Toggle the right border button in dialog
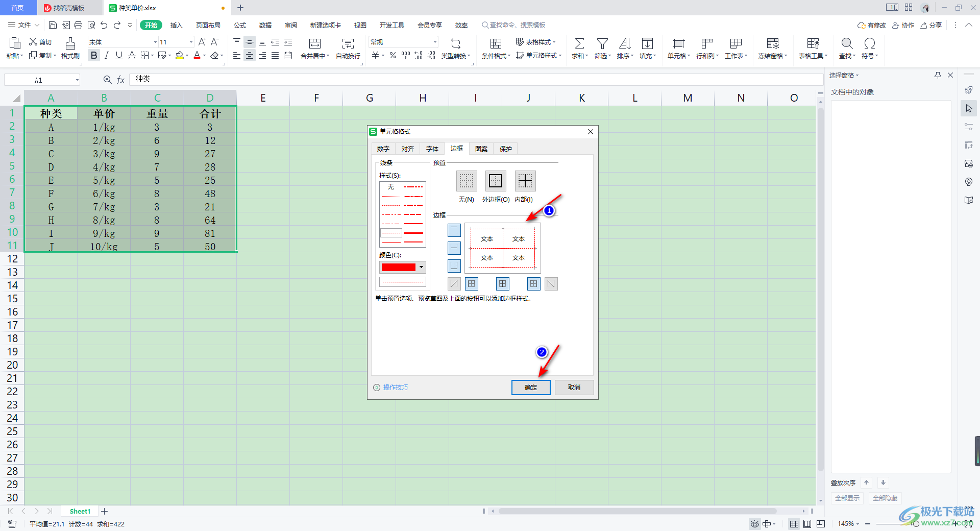Image resolution: width=980 pixels, height=531 pixels. coord(533,284)
